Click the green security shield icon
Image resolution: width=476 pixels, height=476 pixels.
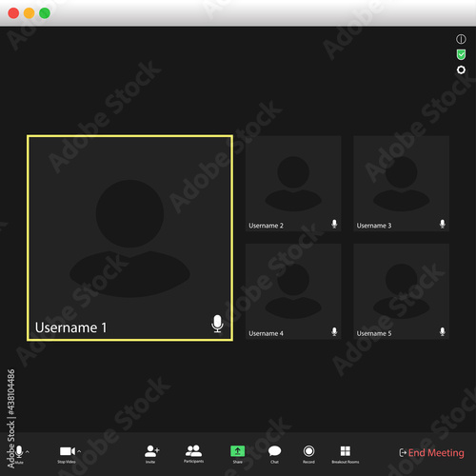pyautogui.click(x=461, y=54)
